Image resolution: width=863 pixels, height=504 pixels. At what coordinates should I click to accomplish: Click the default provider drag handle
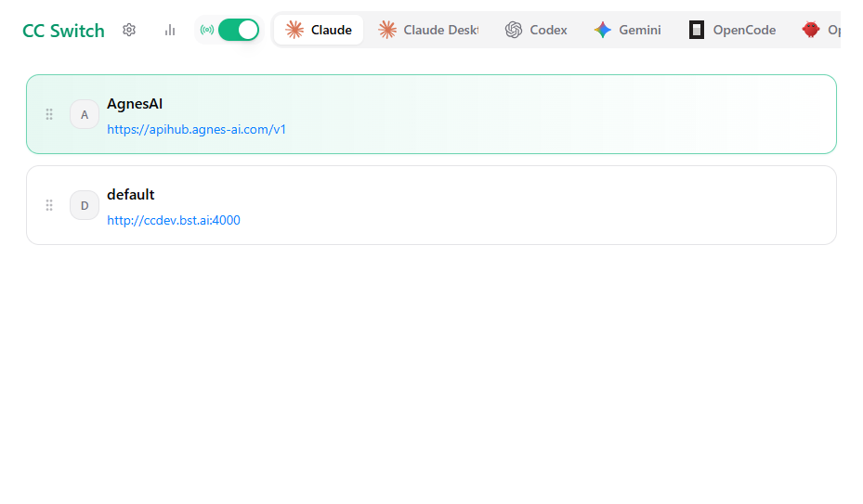[49, 205]
